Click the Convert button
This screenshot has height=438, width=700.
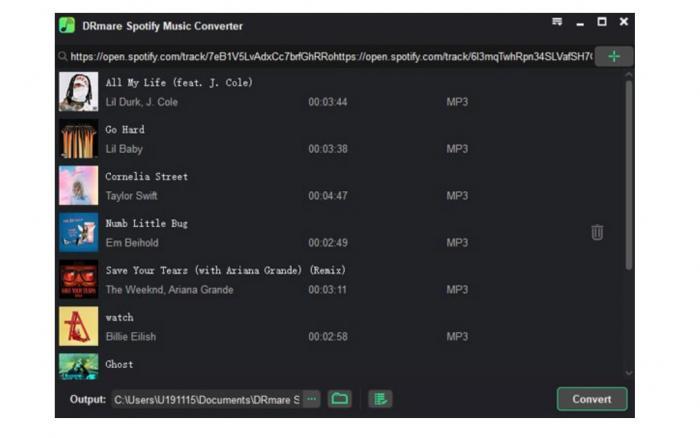click(592, 399)
